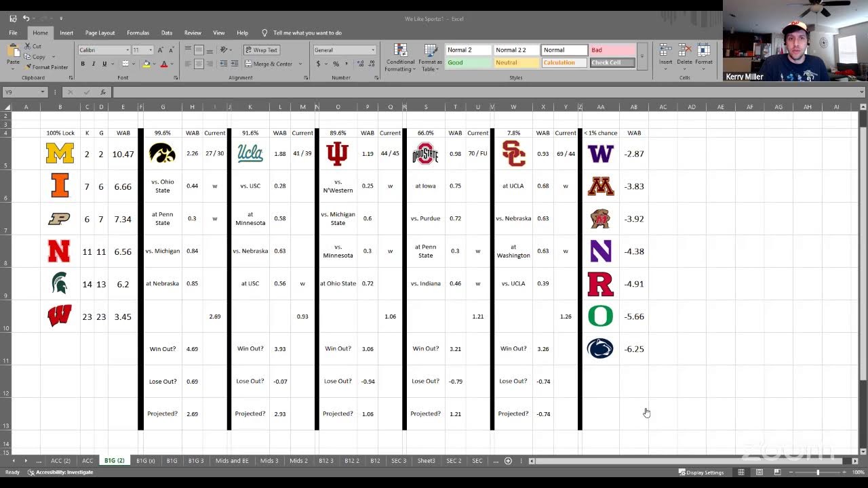
Task: Apply Accounting number format dollar sign
Action: (x=318, y=64)
